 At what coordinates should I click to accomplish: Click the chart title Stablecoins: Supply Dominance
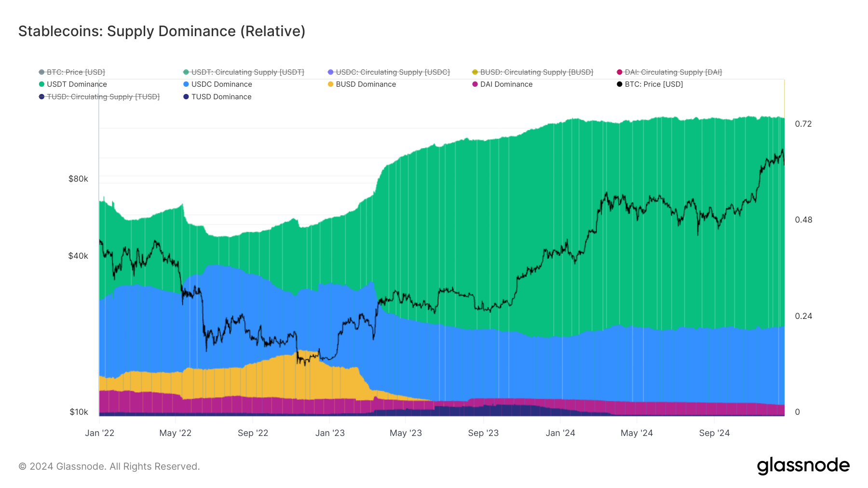(162, 31)
